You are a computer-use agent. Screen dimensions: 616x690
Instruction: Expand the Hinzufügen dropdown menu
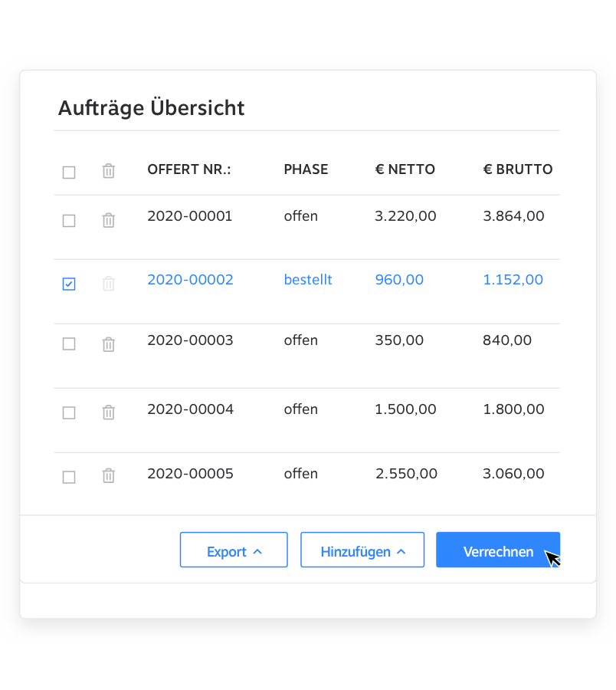[362, 550]
